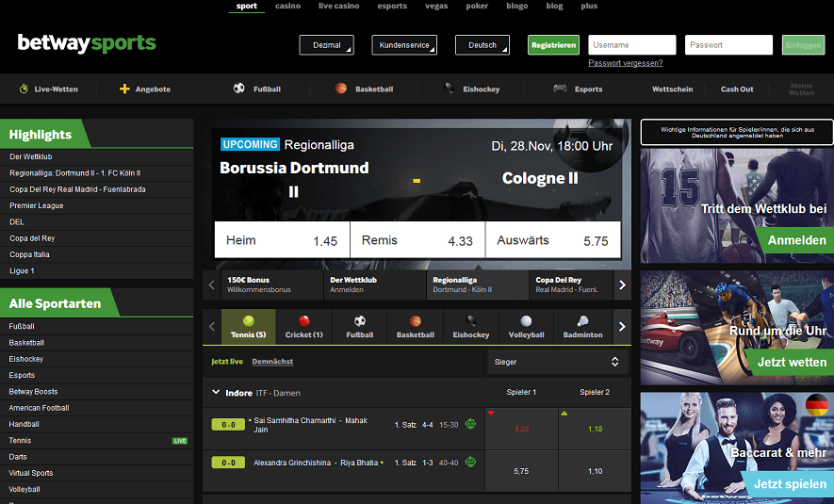
Task: Open Wettschein in navigation bar
Action: (672, 89)
